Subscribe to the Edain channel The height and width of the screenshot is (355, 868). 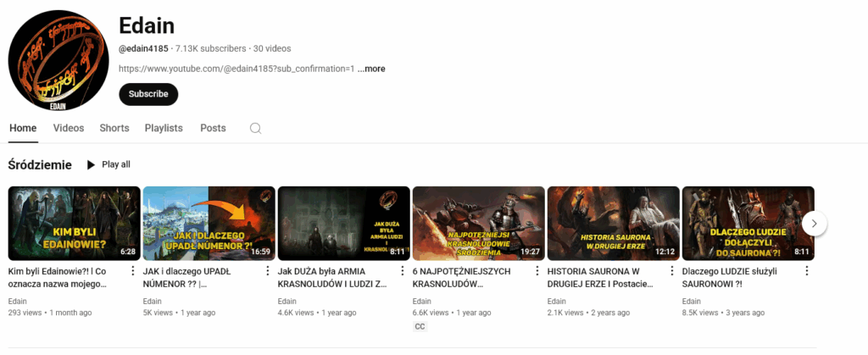coord(148,94)
